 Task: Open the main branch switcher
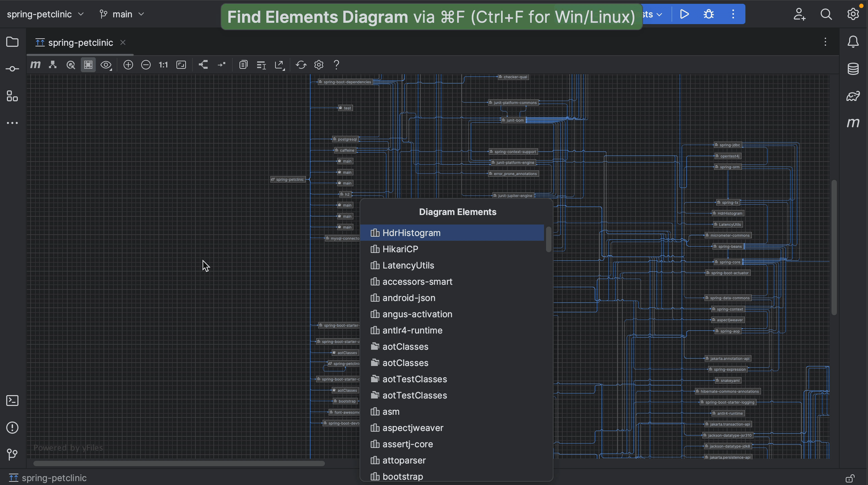click(x=121, y=13)
